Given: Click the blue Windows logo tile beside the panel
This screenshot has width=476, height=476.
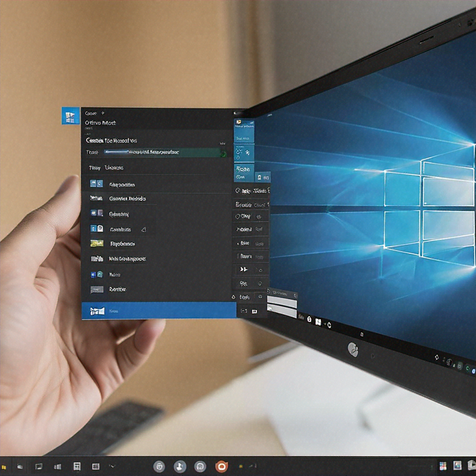Looking at the screenshot, I should coord(71,116).
